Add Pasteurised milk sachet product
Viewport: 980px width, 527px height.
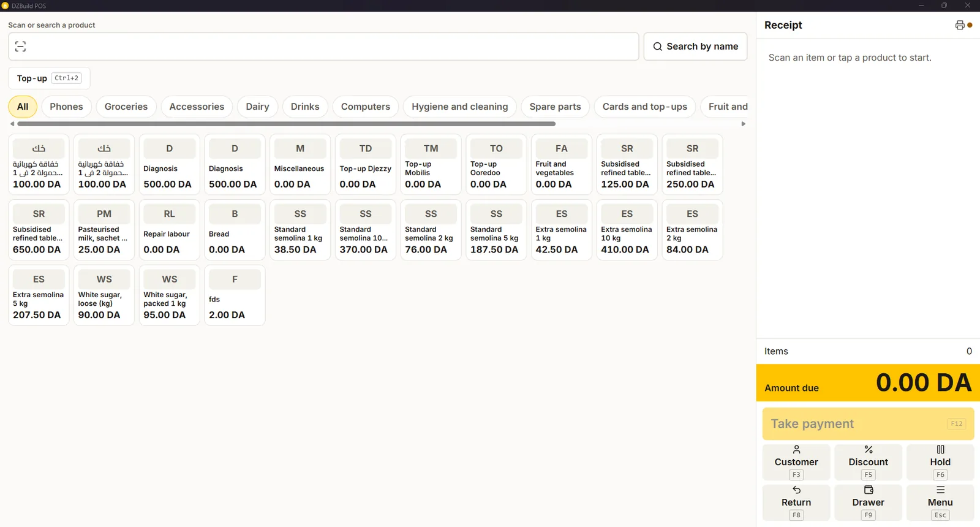pos(104,230)
